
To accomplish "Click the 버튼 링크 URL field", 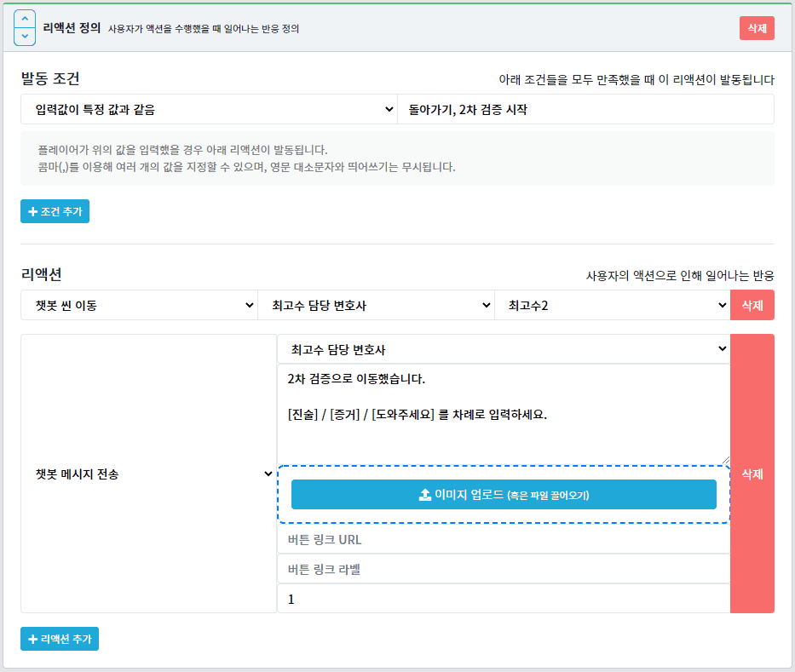I will click(x=504, y=539).
